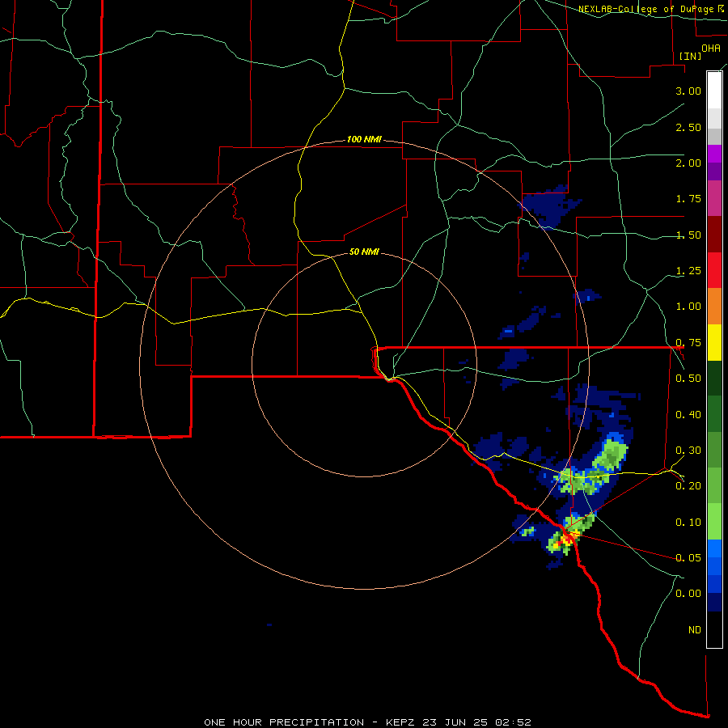728x728 pixels.
Task: Select the 2.50 legend value
Action: click(x=688, y=127)
